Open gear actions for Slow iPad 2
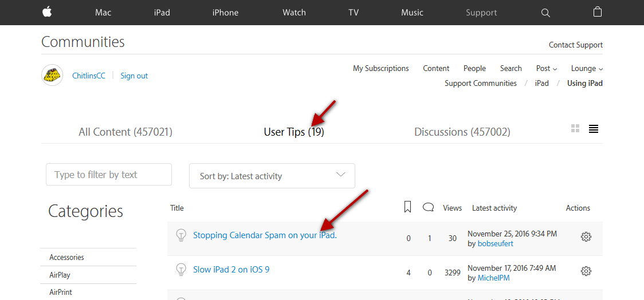This screenshot has width=644, height=300. (x=586, y=271)
